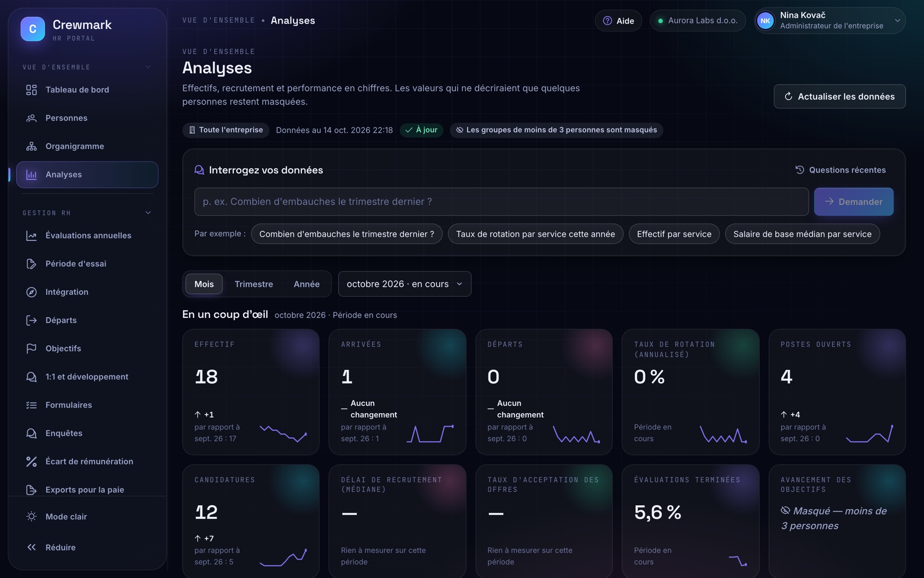This screenshot has width=924, height=578.
Task: Click the Aide help button
Action: pos(618,21)
